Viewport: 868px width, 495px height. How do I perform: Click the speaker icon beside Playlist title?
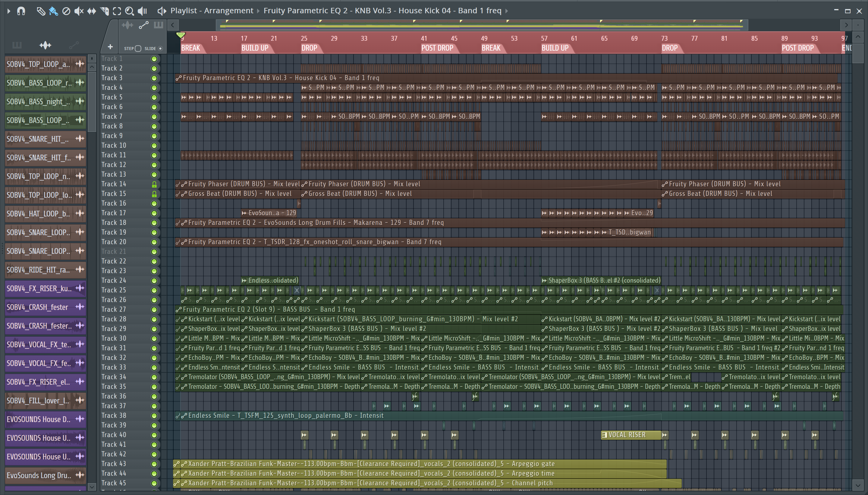coord(162,11)
